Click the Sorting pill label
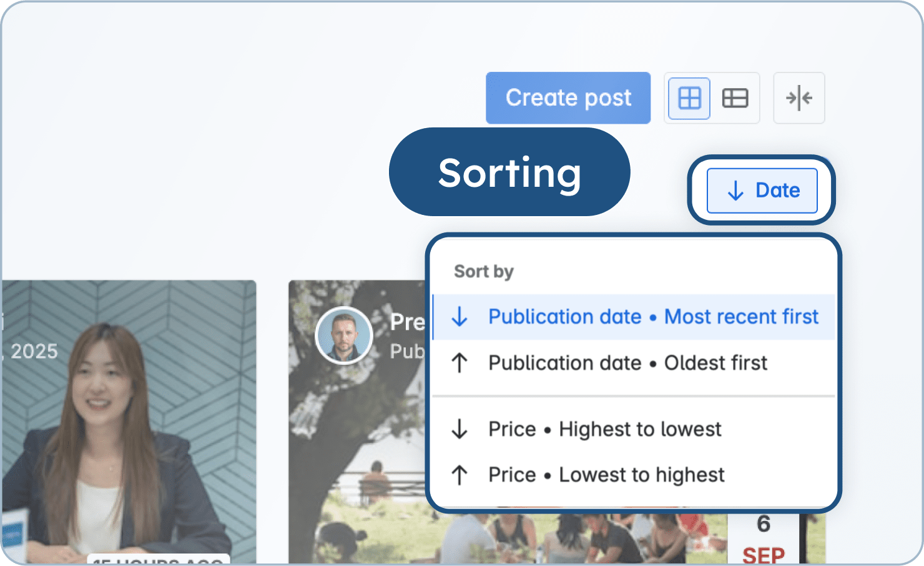Image resolution: width=924 pixels, height=566 pixels. 509,172
